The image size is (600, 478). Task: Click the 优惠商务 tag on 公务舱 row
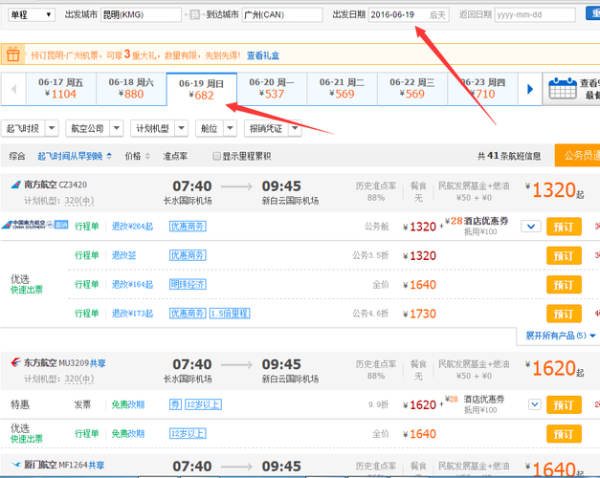click(188, 227)
